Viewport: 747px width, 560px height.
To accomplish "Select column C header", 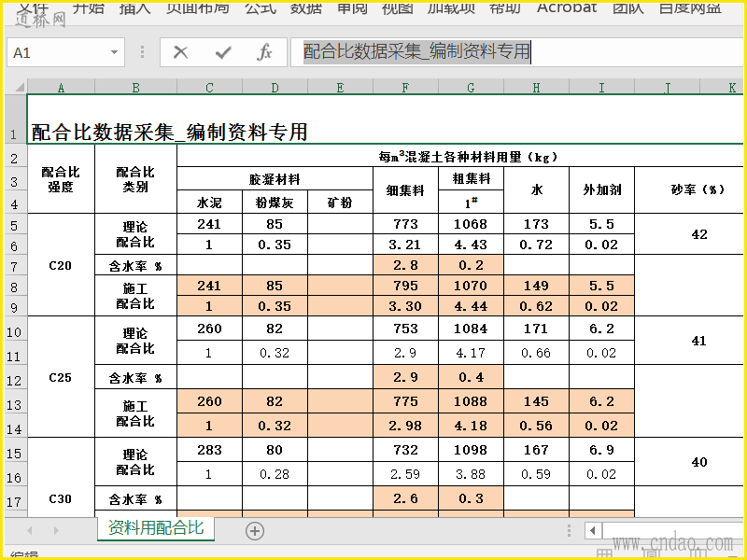I will (x=209, y=87).
